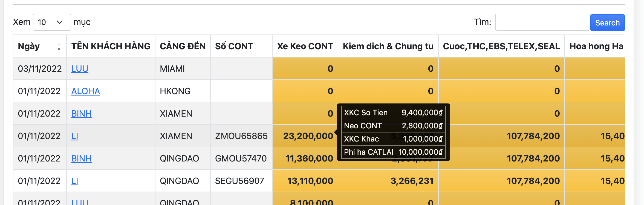
Task: Click the 13,110,000 Xe Keo CONT cell
Action: click(310, 181)
